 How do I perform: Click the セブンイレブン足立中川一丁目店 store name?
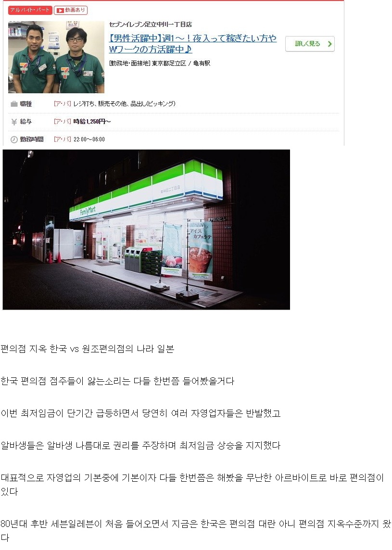[x=150, y=24]
